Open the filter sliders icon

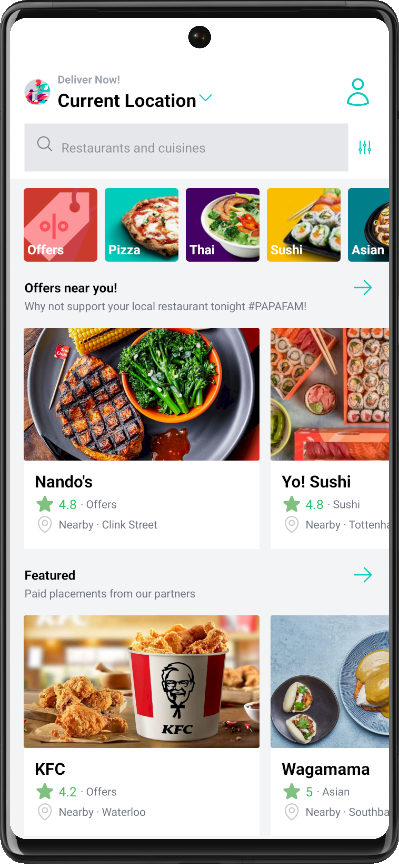click(365, 147)
